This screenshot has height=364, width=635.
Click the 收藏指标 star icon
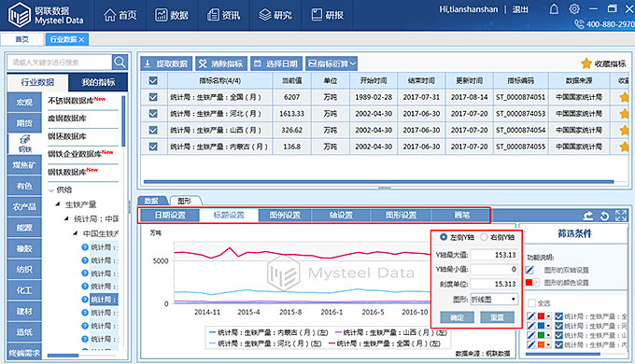click(x=586, y=63)
